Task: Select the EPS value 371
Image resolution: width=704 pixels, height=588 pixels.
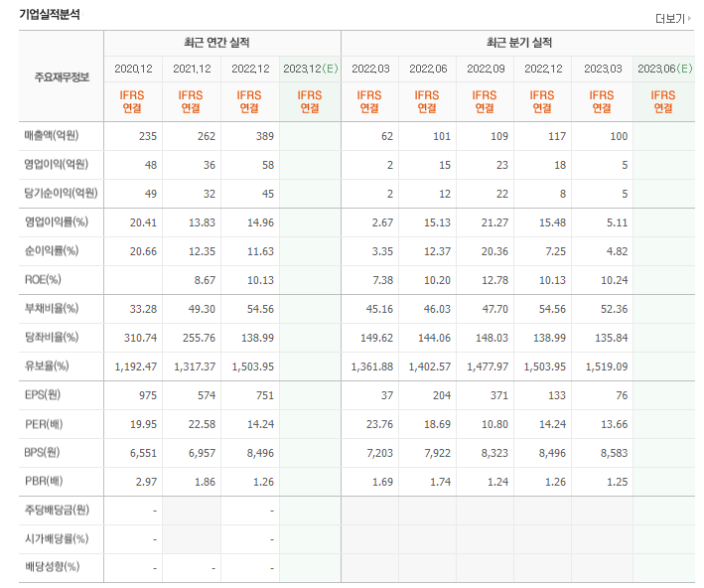Action: [x=499, y=395]
